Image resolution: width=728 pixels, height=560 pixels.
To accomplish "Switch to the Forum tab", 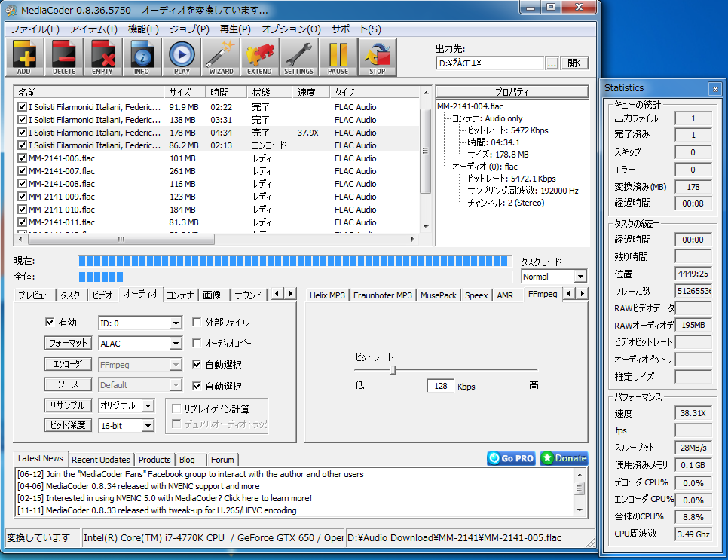I will pyautogui.click(x=222, y=460).
